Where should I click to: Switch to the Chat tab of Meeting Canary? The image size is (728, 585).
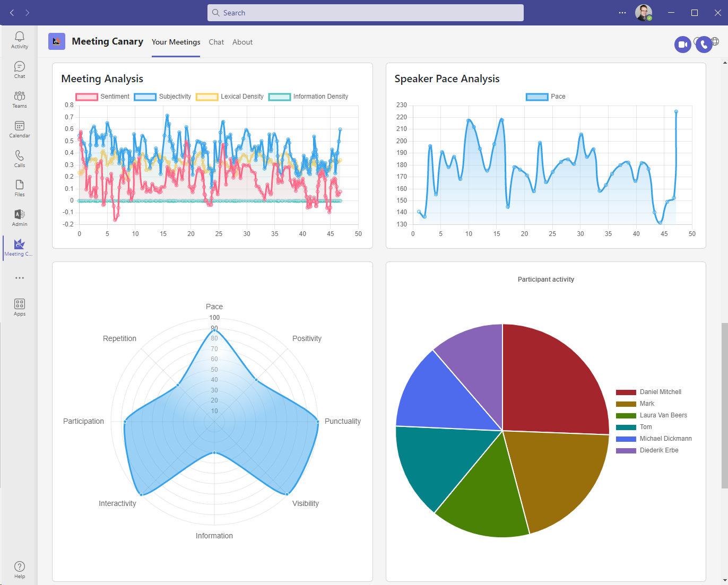(216, 42)
